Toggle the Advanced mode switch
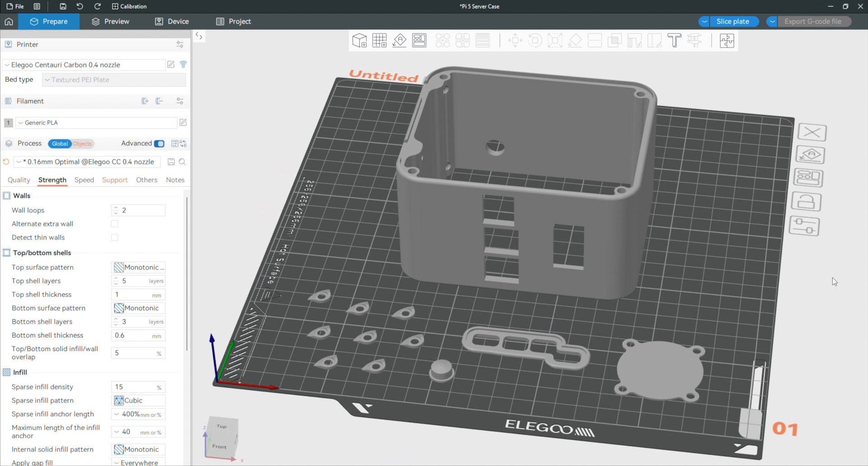This screenshot has height=466, width=868. click(159, 144)
